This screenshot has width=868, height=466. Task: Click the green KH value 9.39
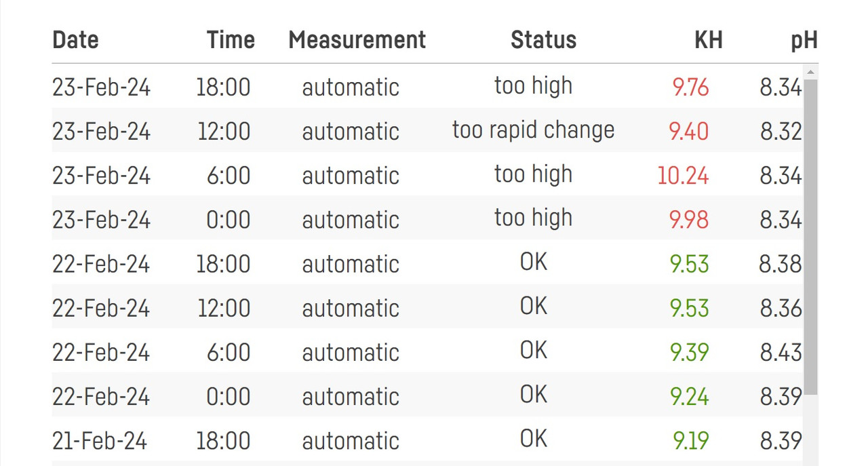pos(690,353)
